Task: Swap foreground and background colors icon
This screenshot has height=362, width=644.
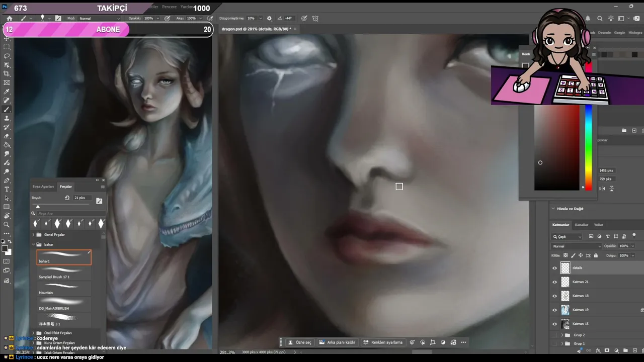Action: (10, 242)
